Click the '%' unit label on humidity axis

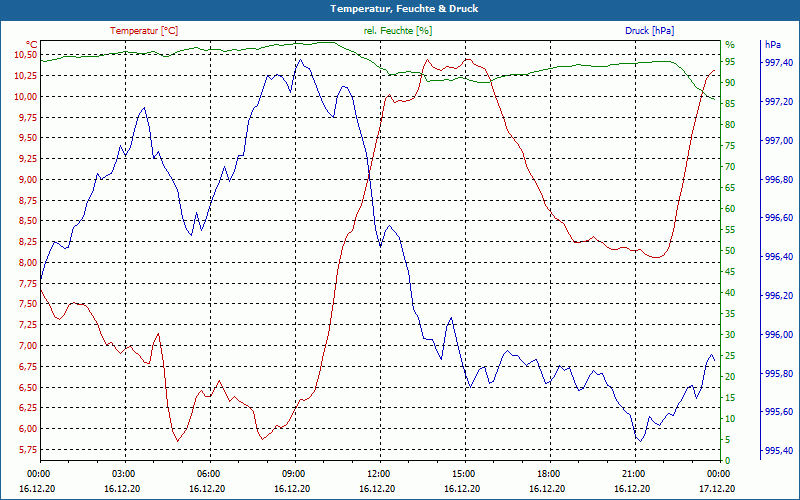(x=730, y=45)
